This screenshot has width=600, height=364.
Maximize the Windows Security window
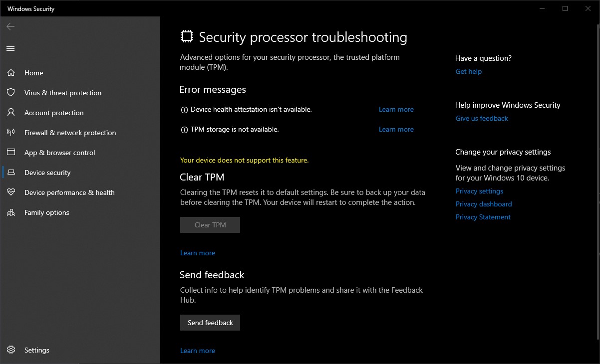(x=565, y=8)
